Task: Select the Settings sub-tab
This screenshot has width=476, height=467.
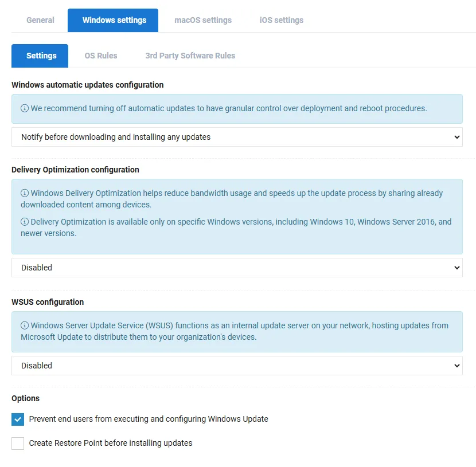Action: tap(41, 56)
